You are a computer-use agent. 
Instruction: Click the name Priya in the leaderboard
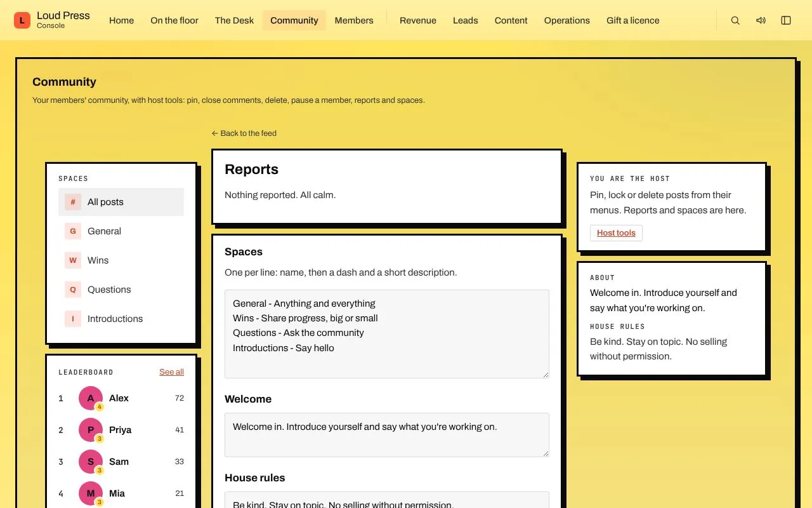[120, 430]
